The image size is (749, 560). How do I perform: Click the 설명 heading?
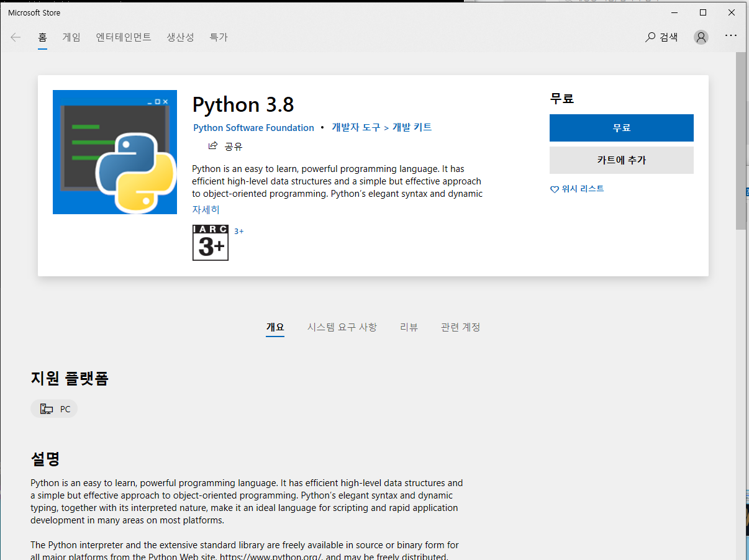point(45,459)
